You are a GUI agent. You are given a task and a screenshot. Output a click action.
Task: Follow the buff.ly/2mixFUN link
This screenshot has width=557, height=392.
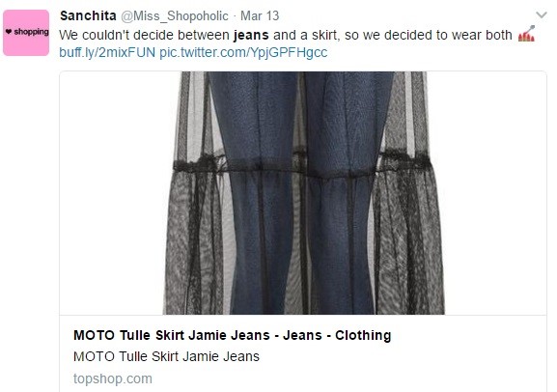107,52
